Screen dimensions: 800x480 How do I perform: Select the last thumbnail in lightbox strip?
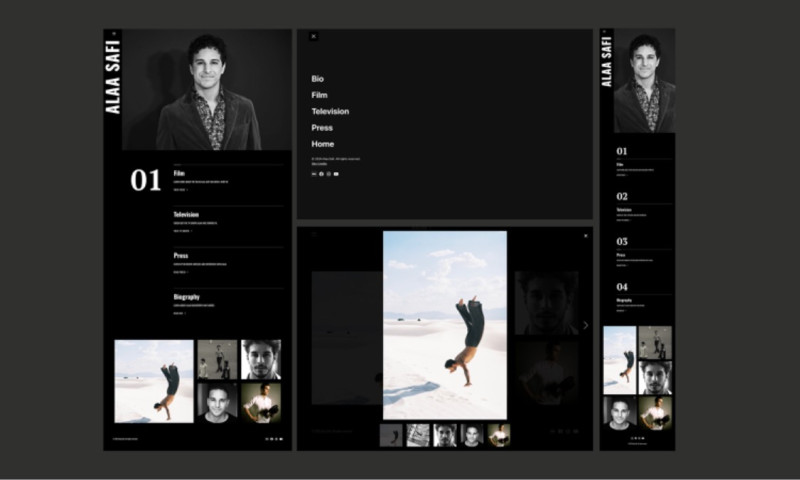click(x=499, y=435)
